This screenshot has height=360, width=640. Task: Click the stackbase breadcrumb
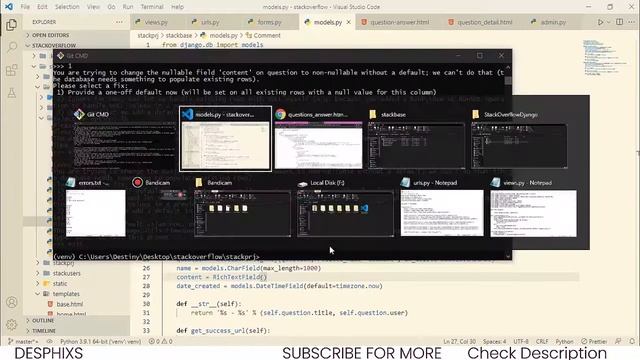[178, 36]
